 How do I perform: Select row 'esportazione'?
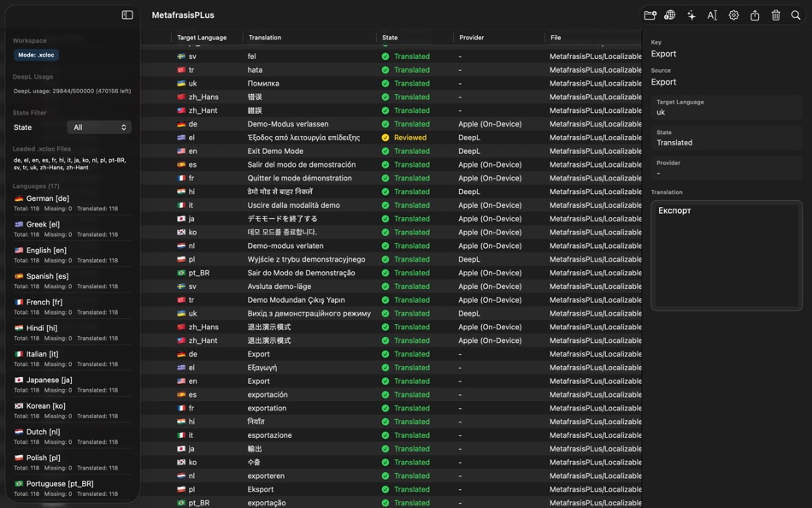(391, 435)
